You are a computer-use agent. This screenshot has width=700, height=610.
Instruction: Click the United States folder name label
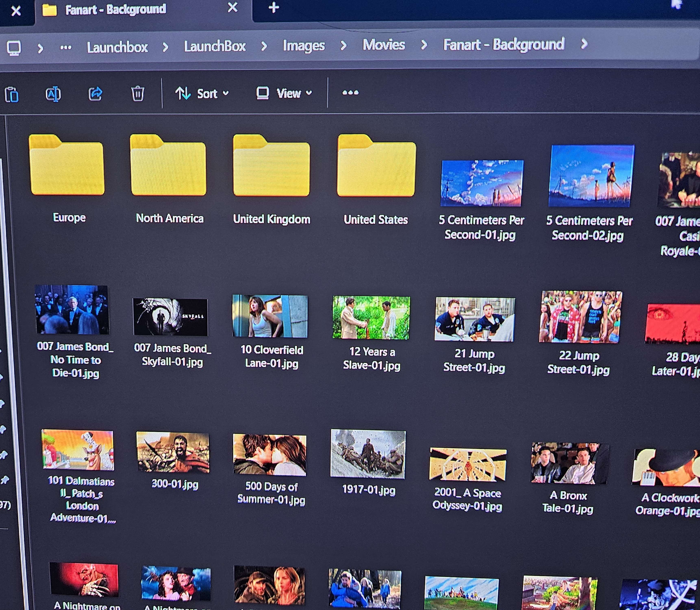click(376, 220)
